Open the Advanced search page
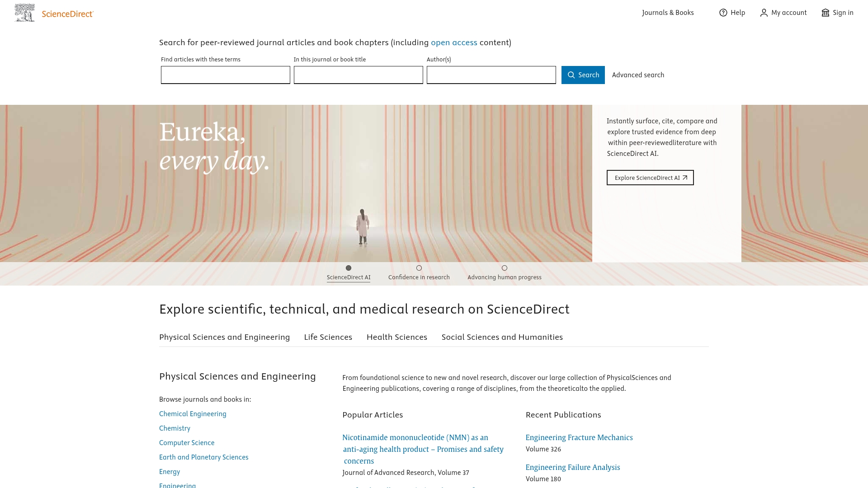868x488 pixels. [x=638, y=75]
